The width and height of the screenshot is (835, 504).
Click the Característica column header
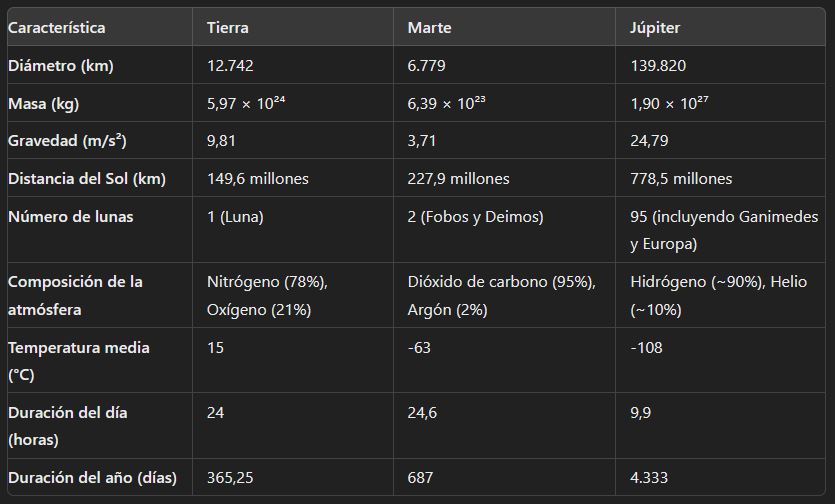pos(57,28)
